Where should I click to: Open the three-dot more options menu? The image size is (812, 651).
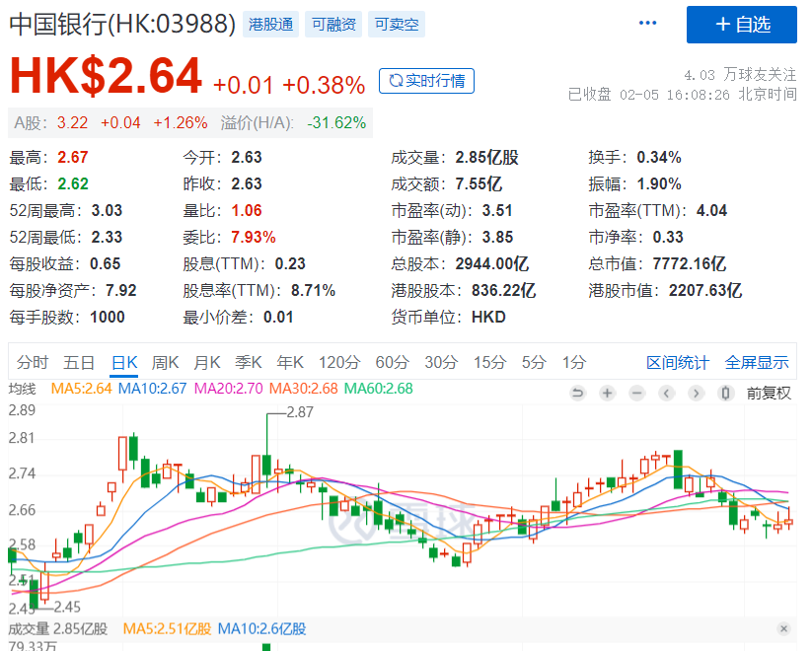click(647, 23)
